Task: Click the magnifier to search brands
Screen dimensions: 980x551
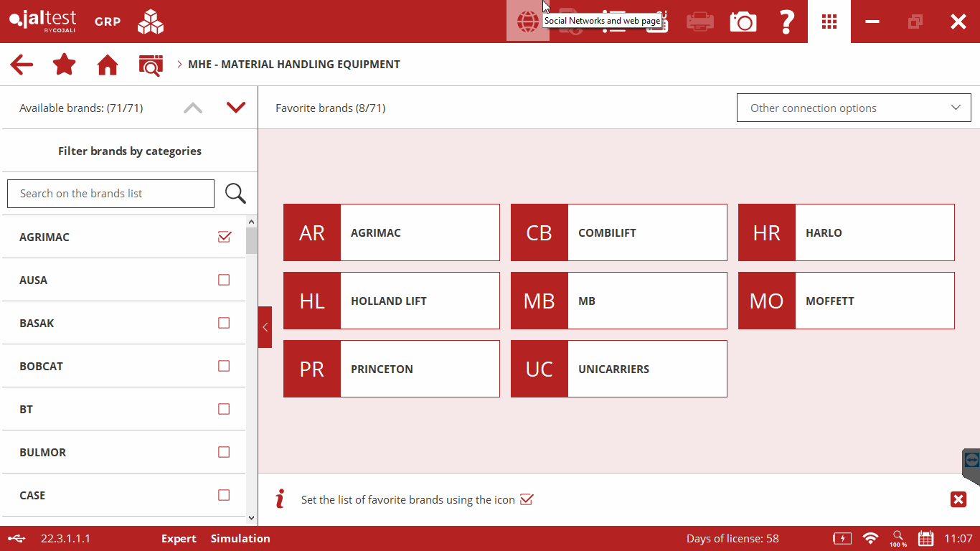Action: pyautogui.click(x=235, y=193)
